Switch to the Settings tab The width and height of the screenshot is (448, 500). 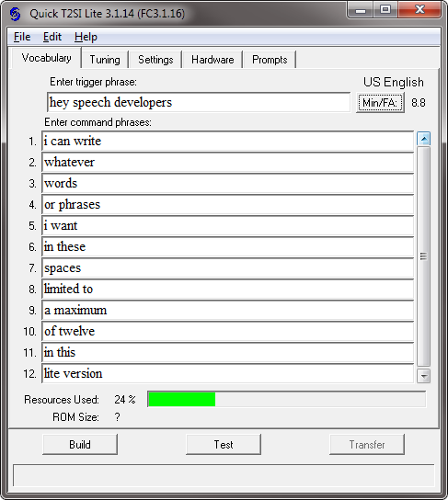[155, 60]
